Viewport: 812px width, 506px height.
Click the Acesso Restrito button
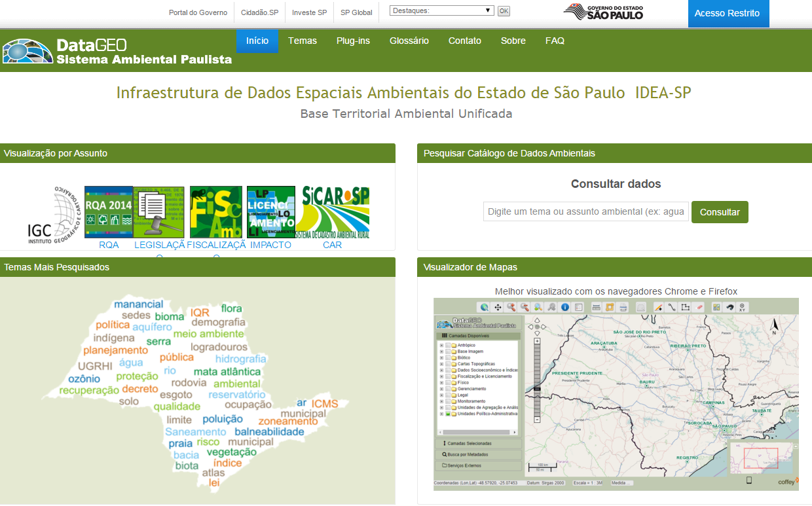point(727,14)
